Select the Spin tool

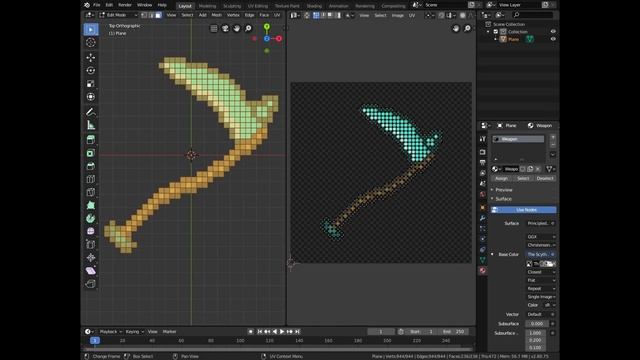pos(91,218)
